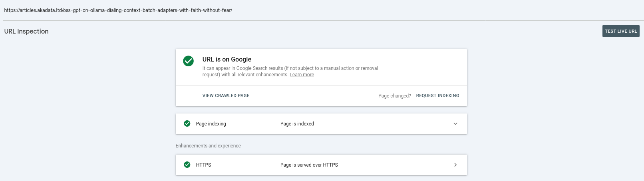Click the TEST LIVE URL button
Viewport: 644px width, 181px height.
coord(621,31)
